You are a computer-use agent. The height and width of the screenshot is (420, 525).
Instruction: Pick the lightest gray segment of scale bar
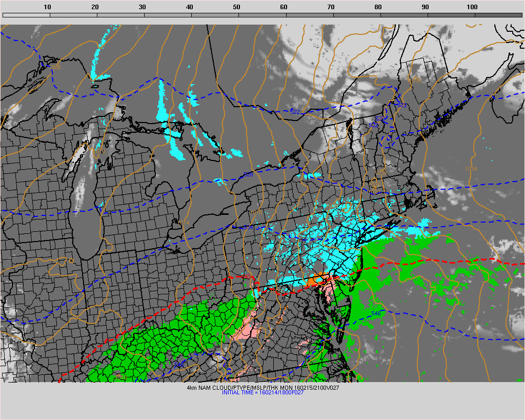26,15
